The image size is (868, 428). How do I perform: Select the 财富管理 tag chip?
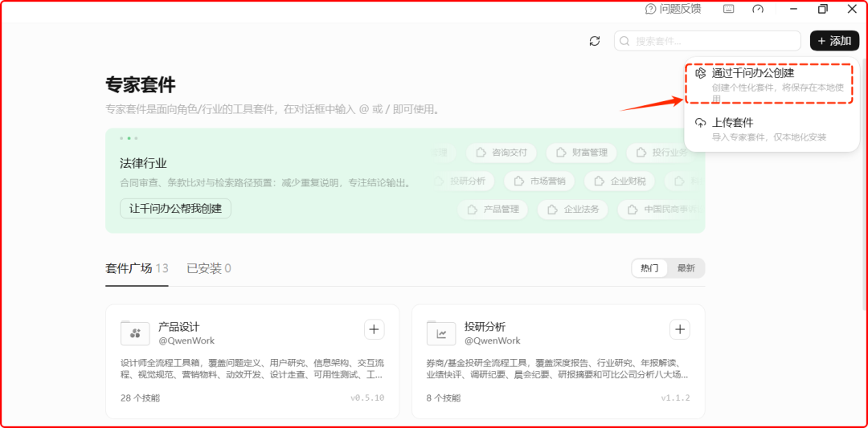[581, 153]
